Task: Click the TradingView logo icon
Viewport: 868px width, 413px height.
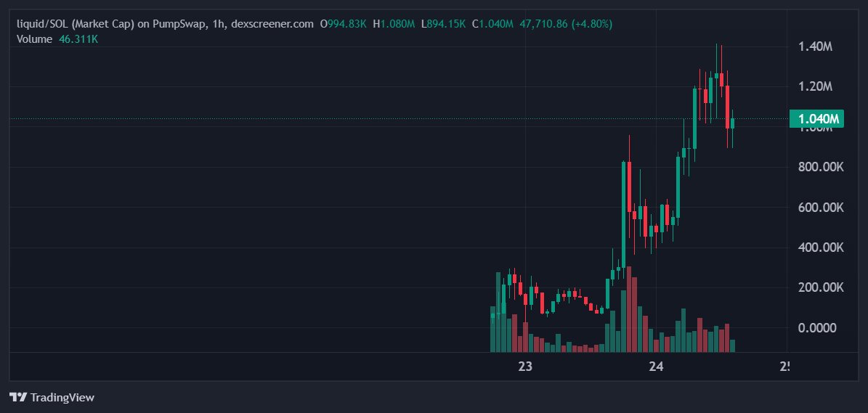Action: tap(18, 397)
